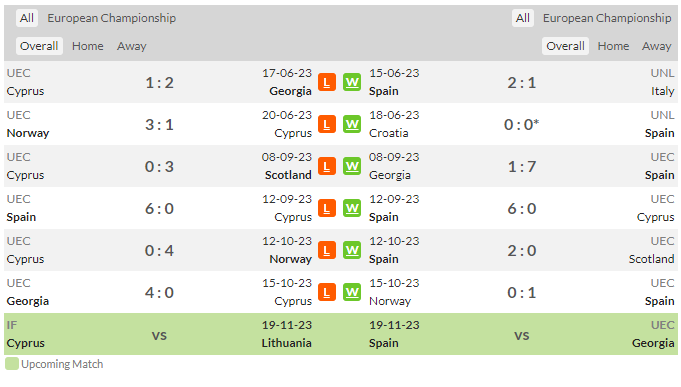
Task: Select the left European Championship filter
Action: click(x=112, y=18)
